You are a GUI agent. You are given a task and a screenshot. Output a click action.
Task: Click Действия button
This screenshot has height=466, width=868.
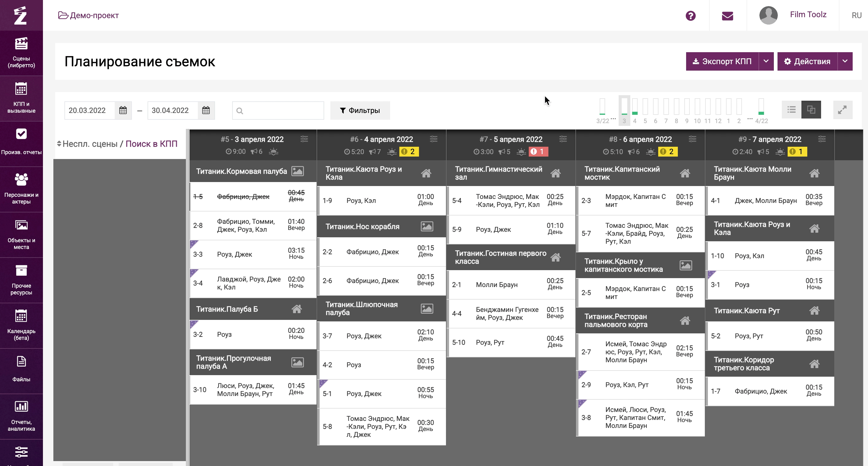[x=807, y=61]
